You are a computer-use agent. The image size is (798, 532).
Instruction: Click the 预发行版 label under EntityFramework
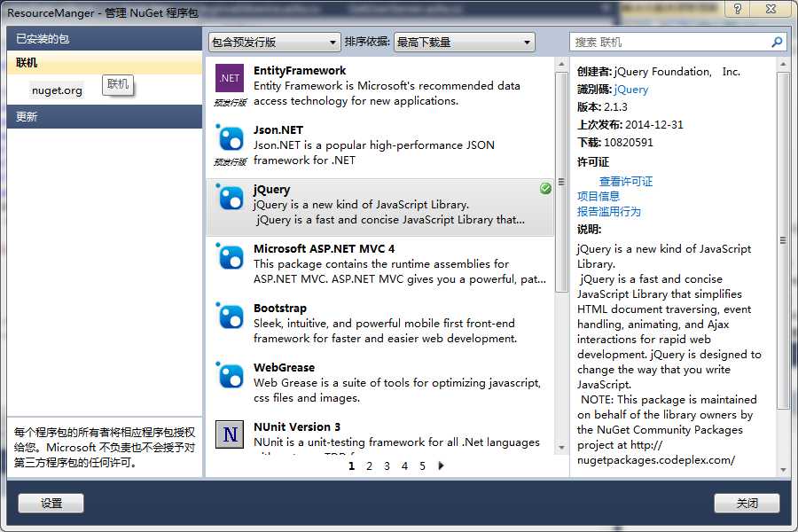coord(230,103)
